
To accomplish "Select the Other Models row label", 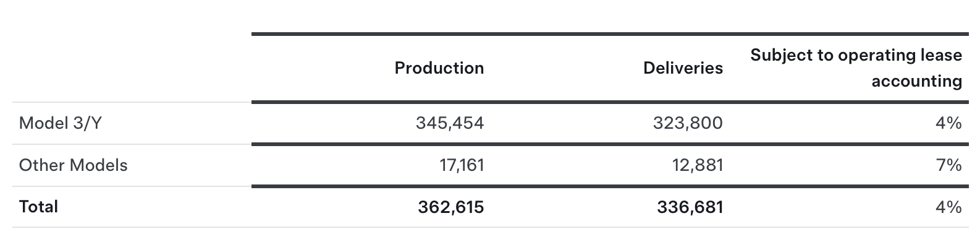I will pos(73,165).
